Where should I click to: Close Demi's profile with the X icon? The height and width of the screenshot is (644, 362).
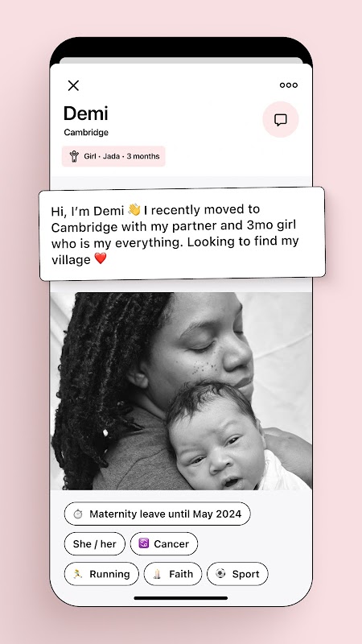73,85
